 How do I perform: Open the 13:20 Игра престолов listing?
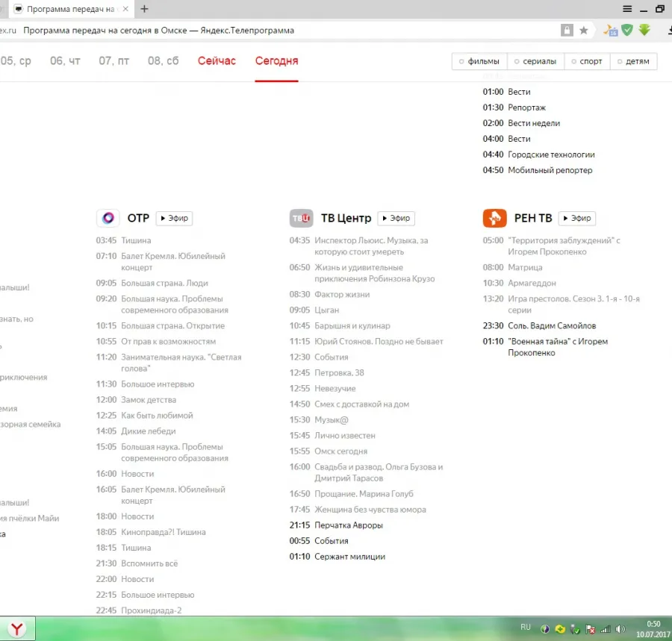click(561, 304)
